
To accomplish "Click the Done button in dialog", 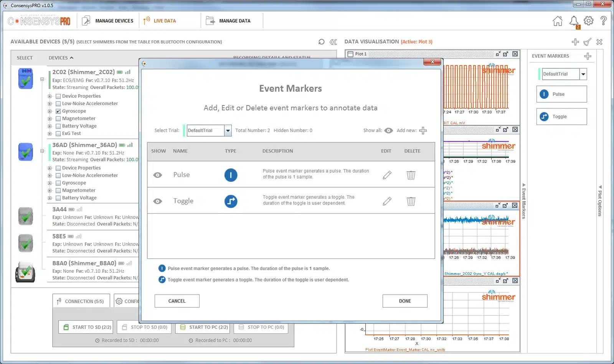I will pos(405,301).
